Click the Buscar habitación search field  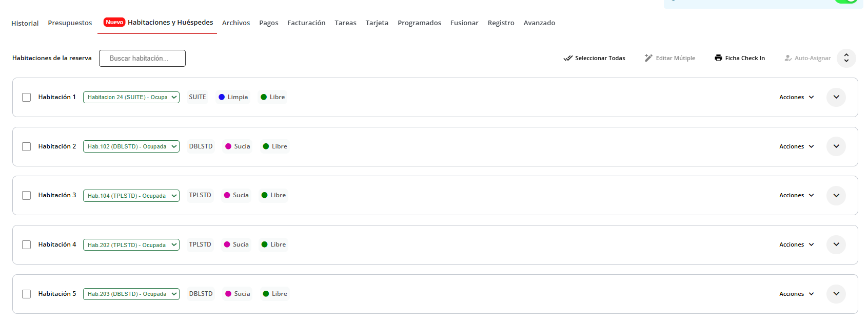click(x=142, y=58)
